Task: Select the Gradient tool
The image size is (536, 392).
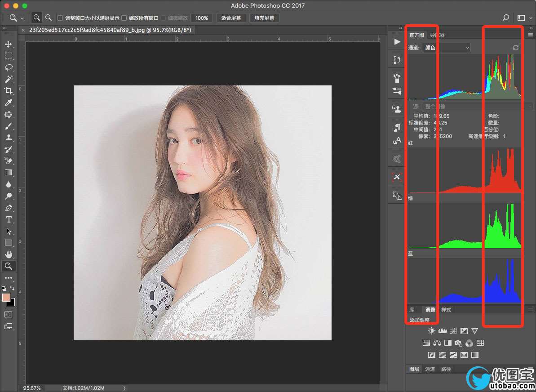Action: [x=9, y=172]
